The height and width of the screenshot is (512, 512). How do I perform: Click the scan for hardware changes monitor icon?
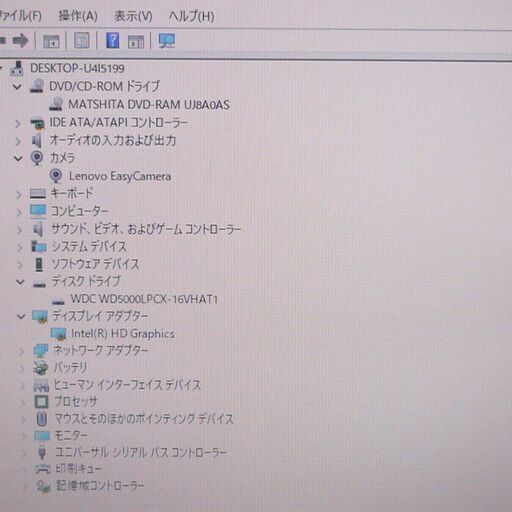166,41
